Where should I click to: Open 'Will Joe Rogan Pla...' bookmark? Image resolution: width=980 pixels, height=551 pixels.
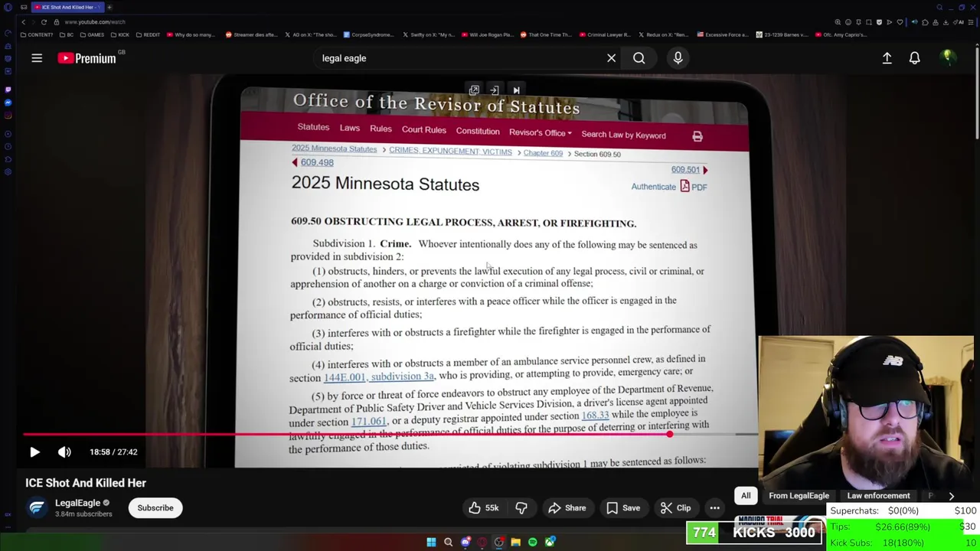click(487, 34)
